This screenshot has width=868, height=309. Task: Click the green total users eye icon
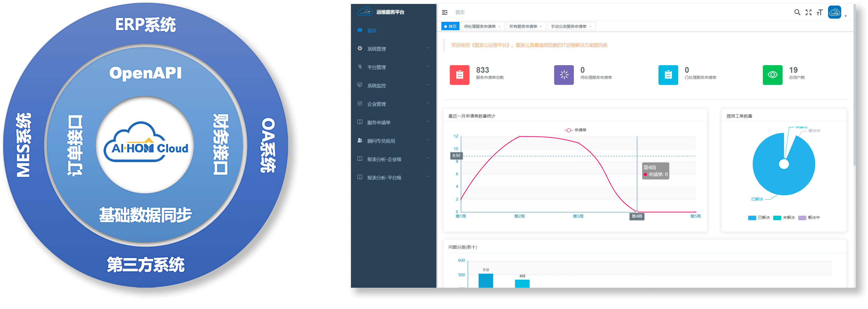coord(772,75)
